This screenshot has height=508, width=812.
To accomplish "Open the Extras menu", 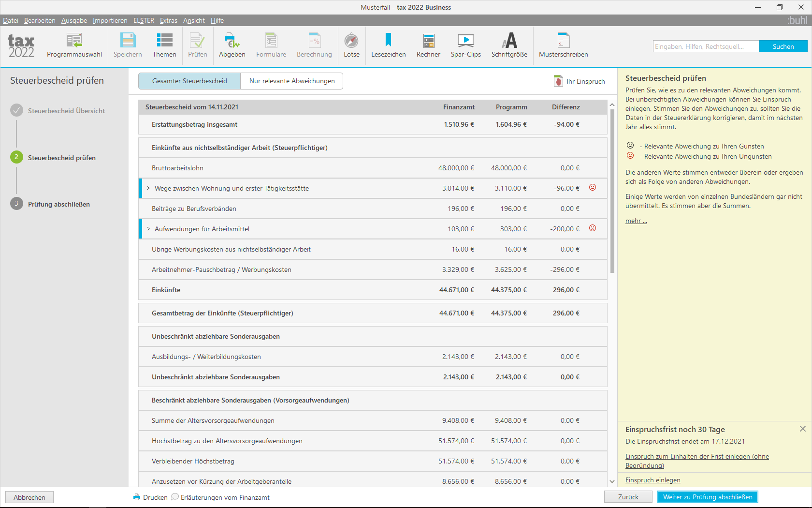I will [169, 20].
